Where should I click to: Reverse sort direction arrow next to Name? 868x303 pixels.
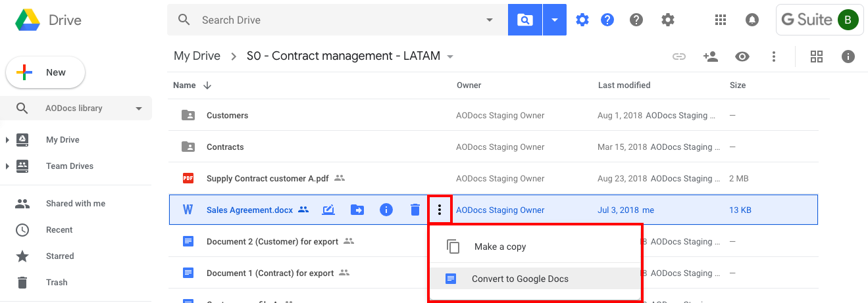[207, 85]
